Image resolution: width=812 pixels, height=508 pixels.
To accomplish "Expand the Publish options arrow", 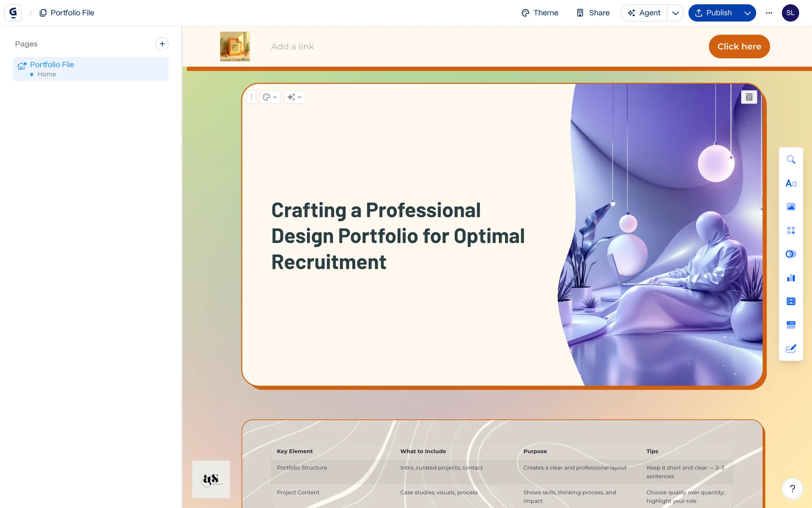I will tap(747, 13).
